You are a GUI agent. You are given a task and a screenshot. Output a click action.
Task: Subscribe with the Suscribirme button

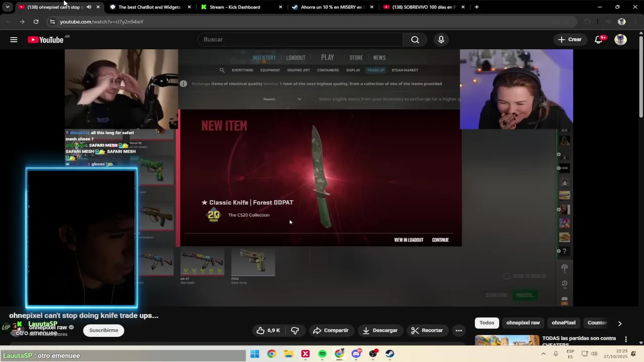coord(104,330)
